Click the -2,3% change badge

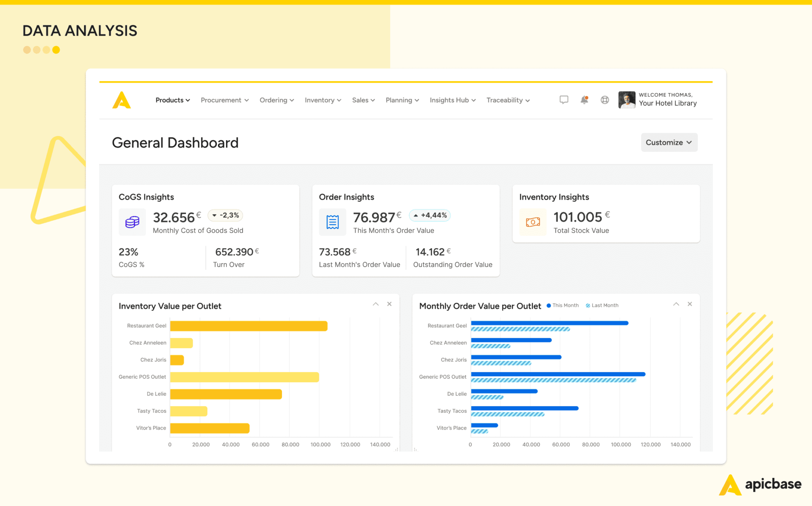[x=225, y=215]
